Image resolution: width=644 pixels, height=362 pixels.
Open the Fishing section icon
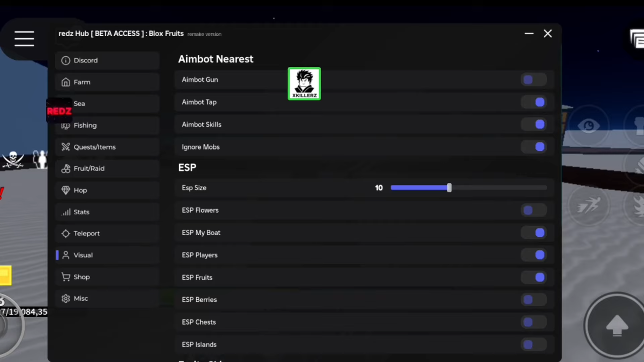click(x=65, y=125)
